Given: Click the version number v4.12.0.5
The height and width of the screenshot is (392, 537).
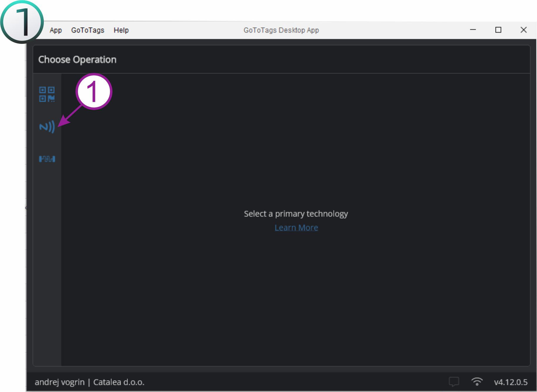Looking at the screenshot, I should click(511, 382).
